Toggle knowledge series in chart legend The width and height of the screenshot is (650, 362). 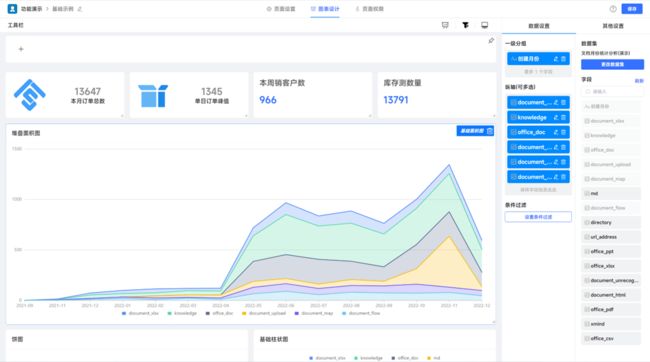click(182, 313)
